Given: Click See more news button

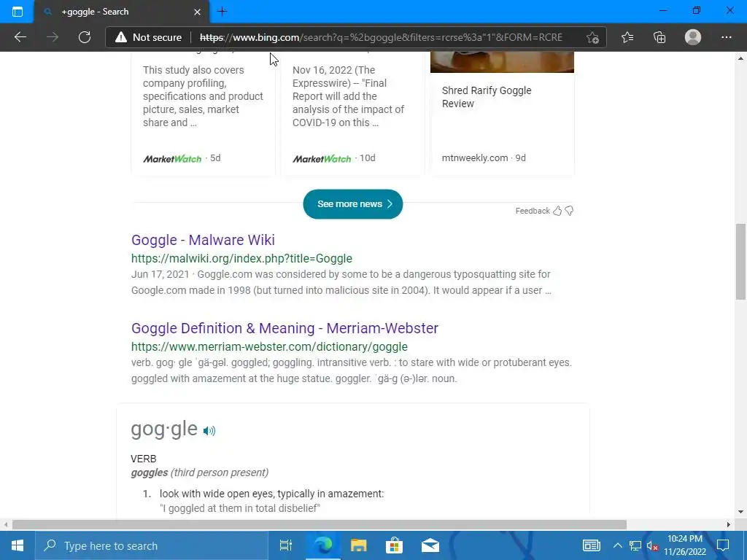Looking at the screenshot, I should 352,204.
